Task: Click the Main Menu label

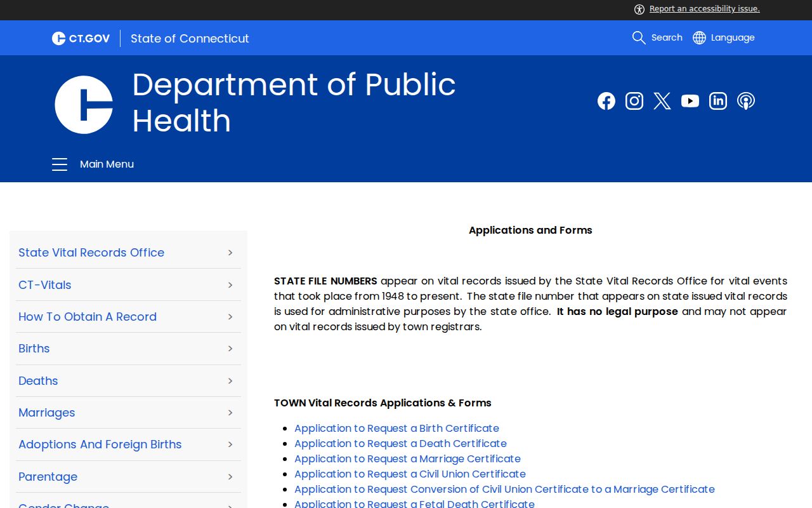Action: coord(107,164)
